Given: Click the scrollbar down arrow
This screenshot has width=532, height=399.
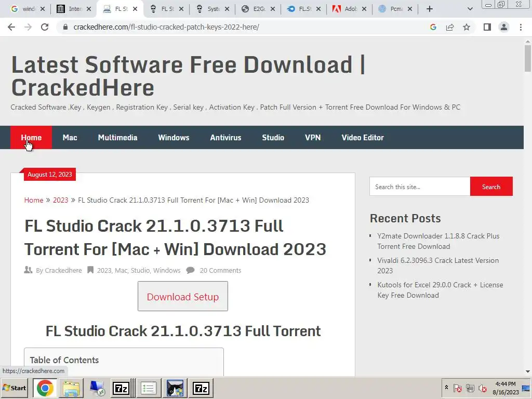Looking at the screenshot, I should [528, 371].
